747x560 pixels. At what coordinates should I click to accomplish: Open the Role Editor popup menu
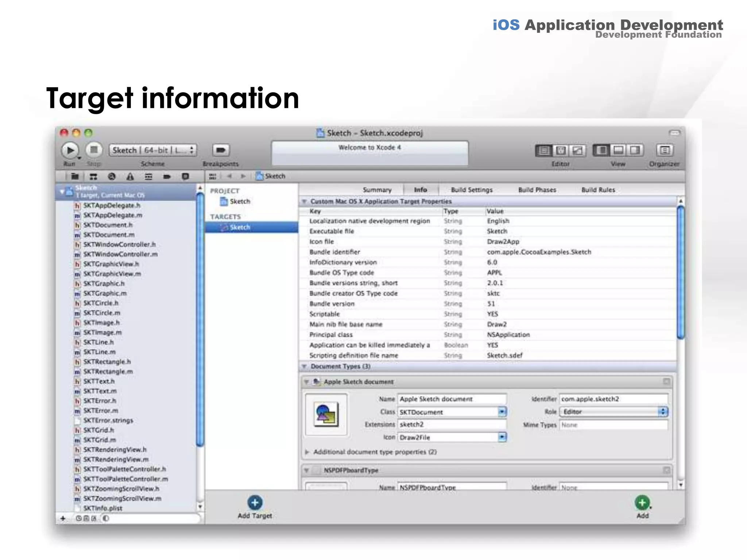[614, 412]
